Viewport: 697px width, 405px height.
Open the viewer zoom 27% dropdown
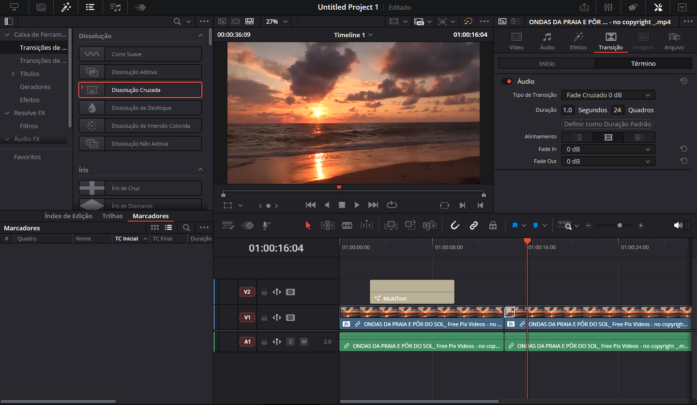pos(278,21)
